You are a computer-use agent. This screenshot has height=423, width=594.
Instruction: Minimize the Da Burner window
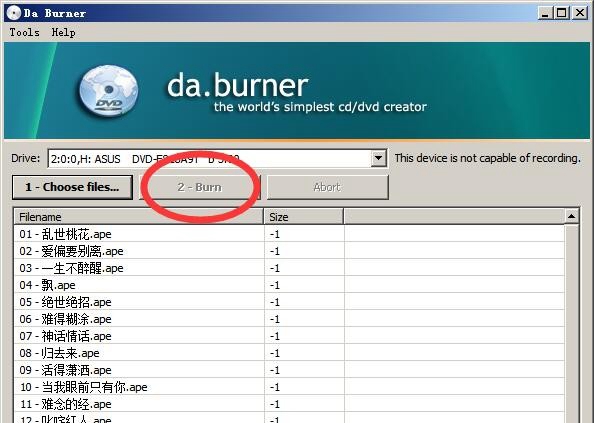pyautogui.click(x=545, y=13)
